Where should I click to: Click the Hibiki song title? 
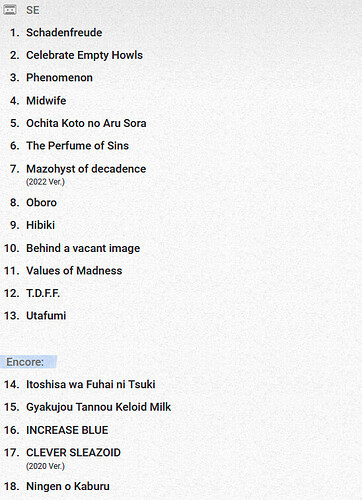pos(40,225)
